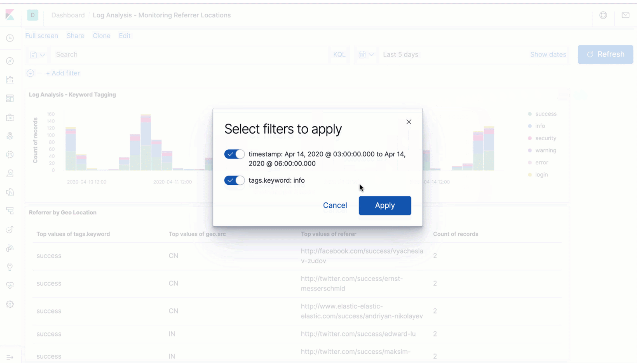Image resolution: width=643 pixels, height=364 pixels.
Task: Turn off the tags.keyword: info filter toggle
Action: pyautogui.click(x=234, y=180)
